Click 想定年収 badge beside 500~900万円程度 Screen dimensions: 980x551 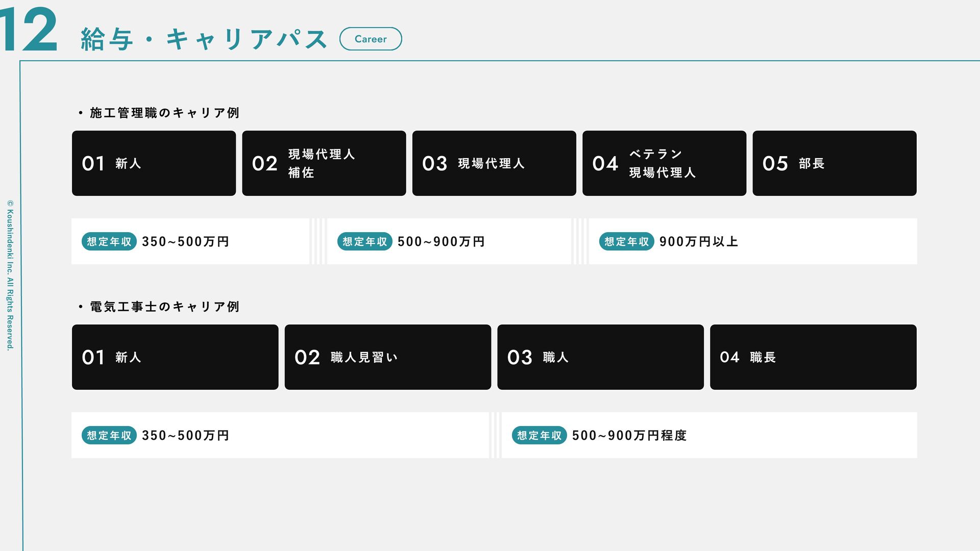(x=539, y=435)
